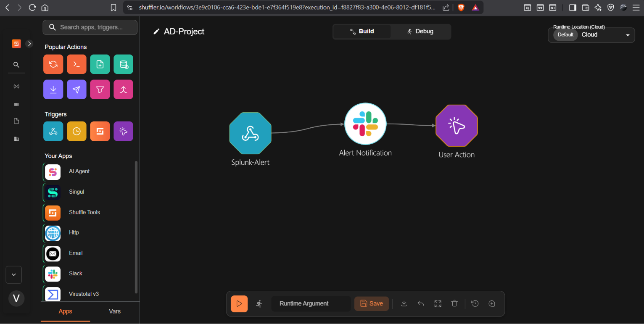Click the document icon in left rail

pyautogui.click(x=16, y=121)
